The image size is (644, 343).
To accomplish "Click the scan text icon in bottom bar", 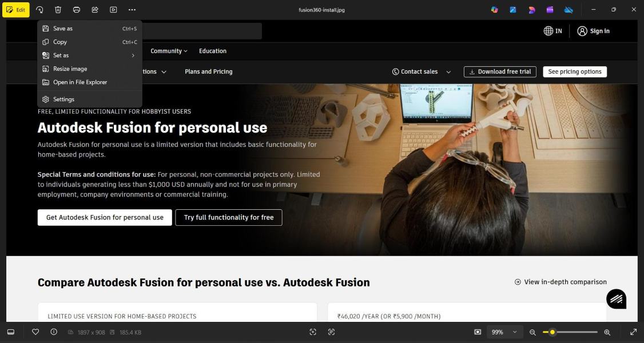I will [332, 332].
